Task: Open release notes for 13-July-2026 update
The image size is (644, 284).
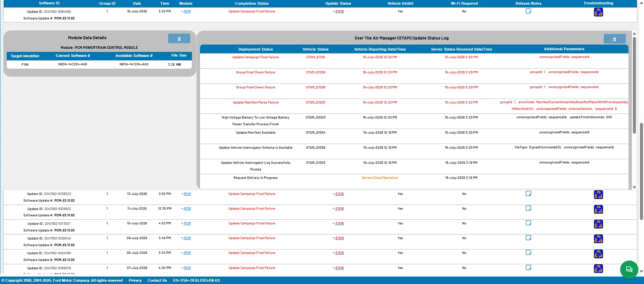Action: (528, 194)
